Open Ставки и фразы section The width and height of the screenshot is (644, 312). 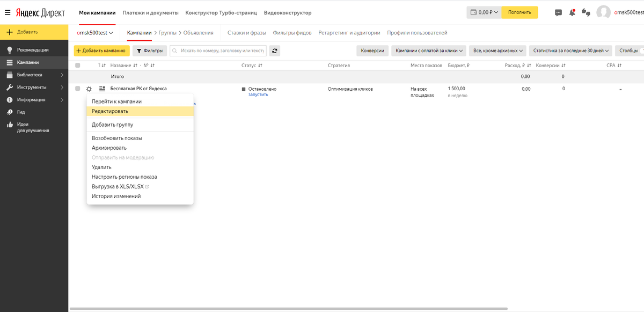tap(247, 33)
